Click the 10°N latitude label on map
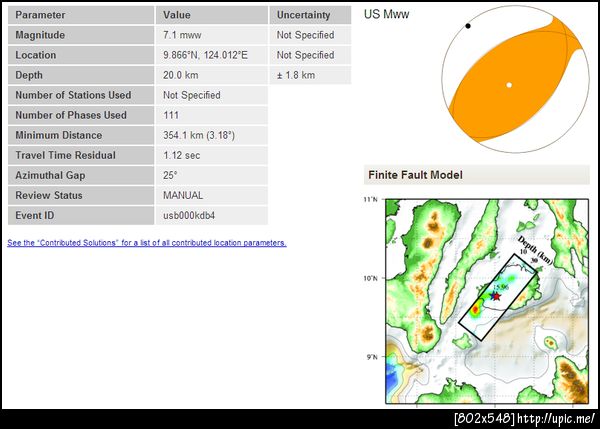The height and width of the screenshot is (429, 600). tap(370, 278)
